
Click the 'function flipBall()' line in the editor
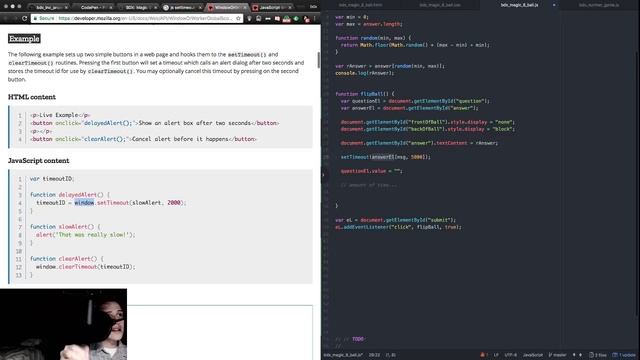tap(364, 94)
